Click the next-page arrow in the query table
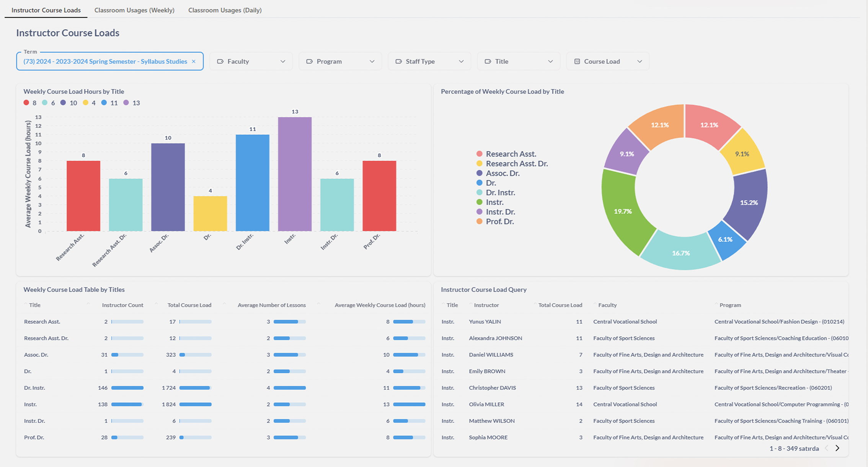The image size is (868, 467). tap(837, 448)
